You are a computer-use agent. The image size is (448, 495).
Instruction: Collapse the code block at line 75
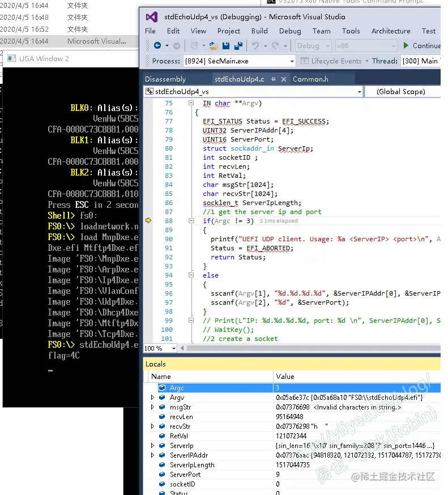point(191,103)
